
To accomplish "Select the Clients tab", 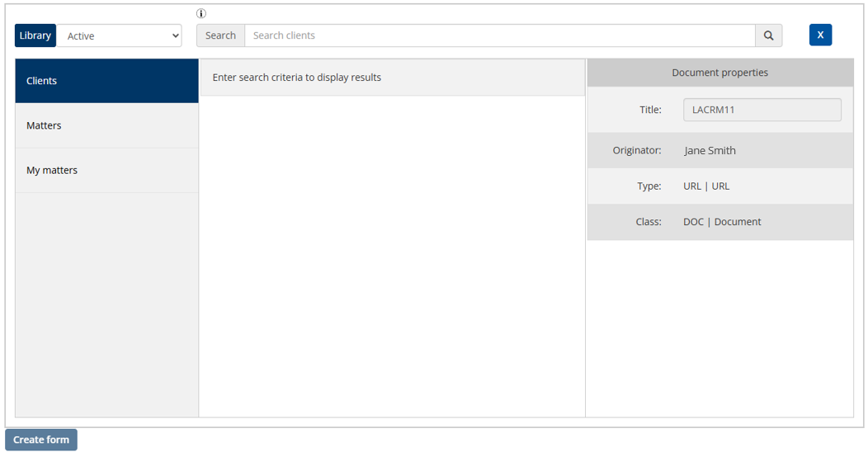I will [x=106, y=81].
